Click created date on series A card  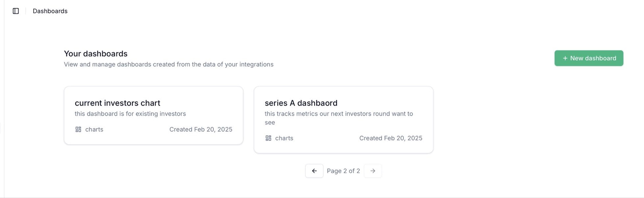pos(391,138)
